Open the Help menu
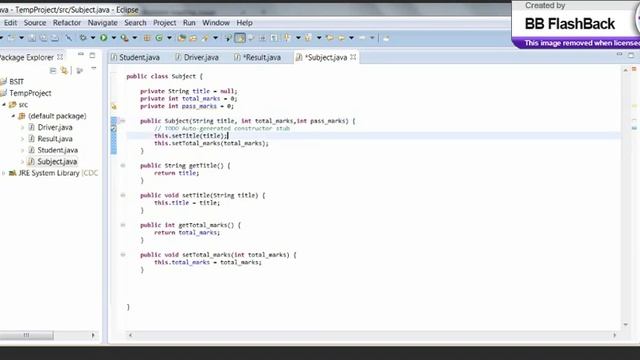640x360 pixels. tap(244, 23)
